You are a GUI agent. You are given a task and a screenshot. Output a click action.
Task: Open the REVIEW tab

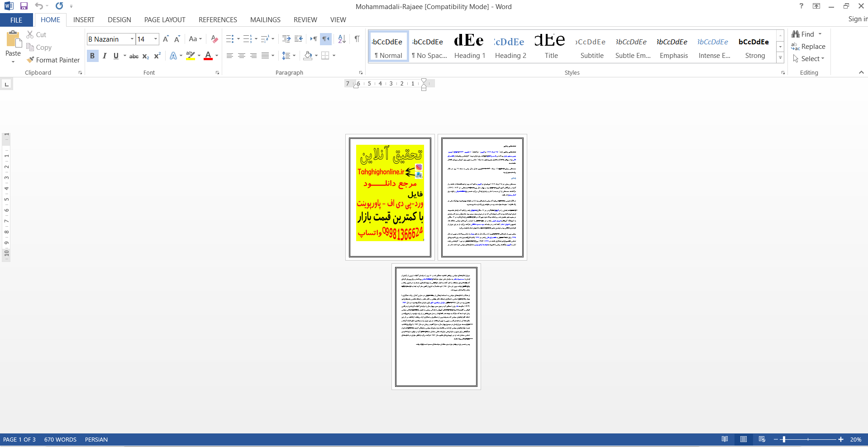[x=305, y=20]
